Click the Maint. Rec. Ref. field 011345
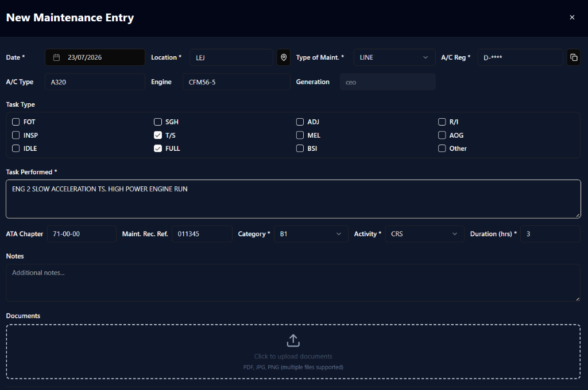 coord(202,234)
